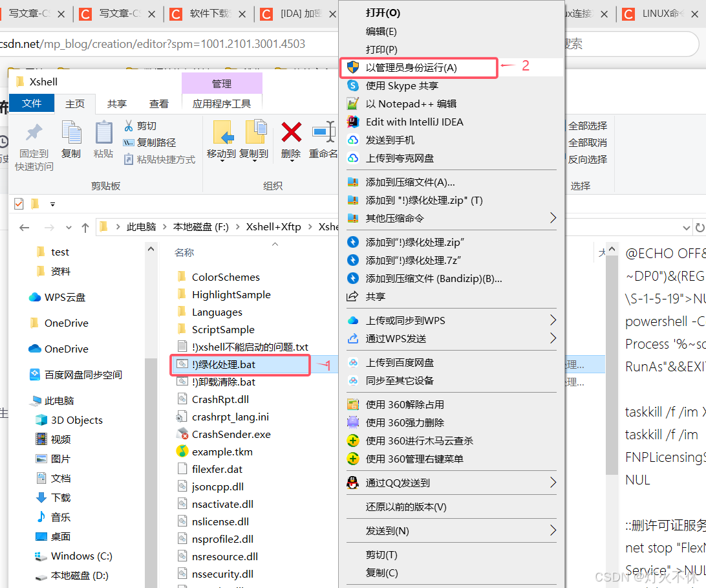Select the !)卸载清除.bat file

click(223, 382)
